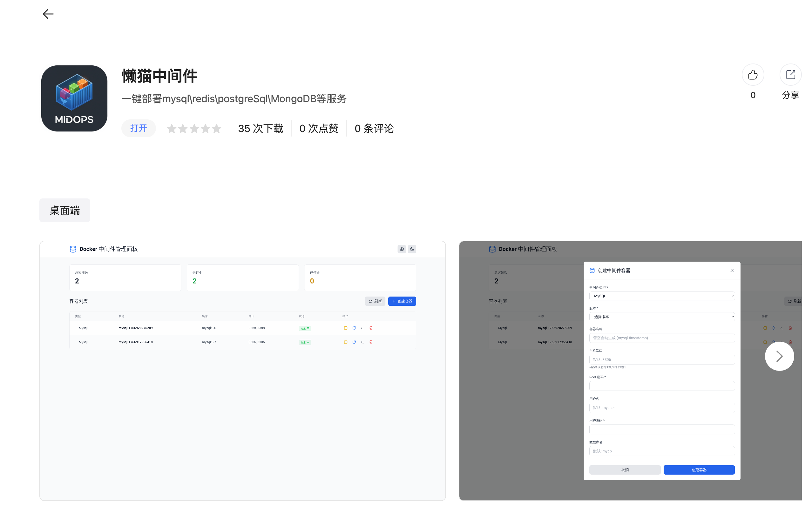Click the 容器名称 input field
812x515 pixels.
coord(661,338)
